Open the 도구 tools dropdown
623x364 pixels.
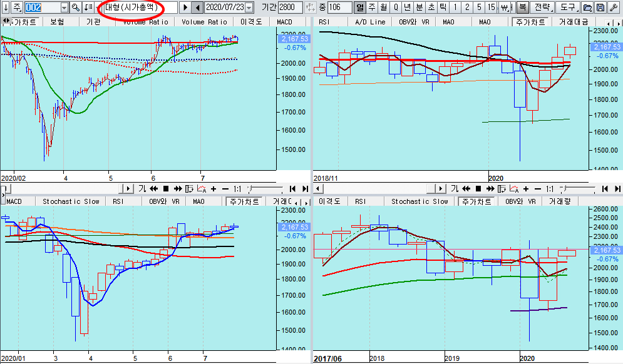point(568,7)
